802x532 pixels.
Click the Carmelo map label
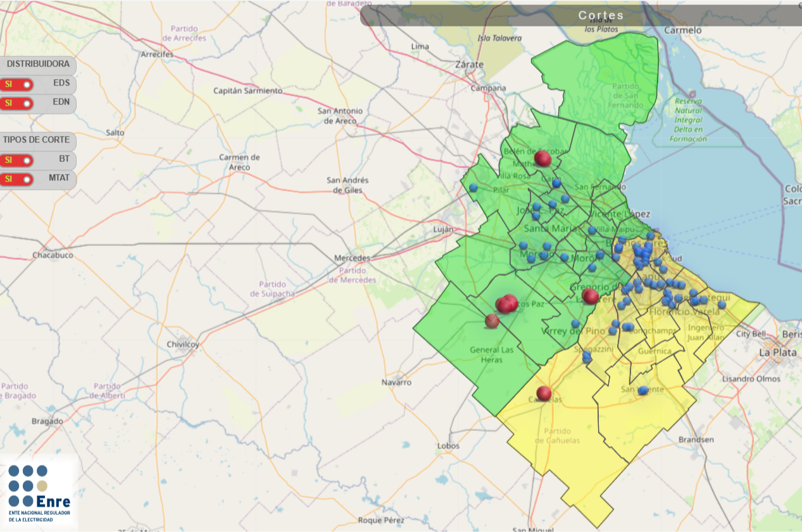(683, 30)
